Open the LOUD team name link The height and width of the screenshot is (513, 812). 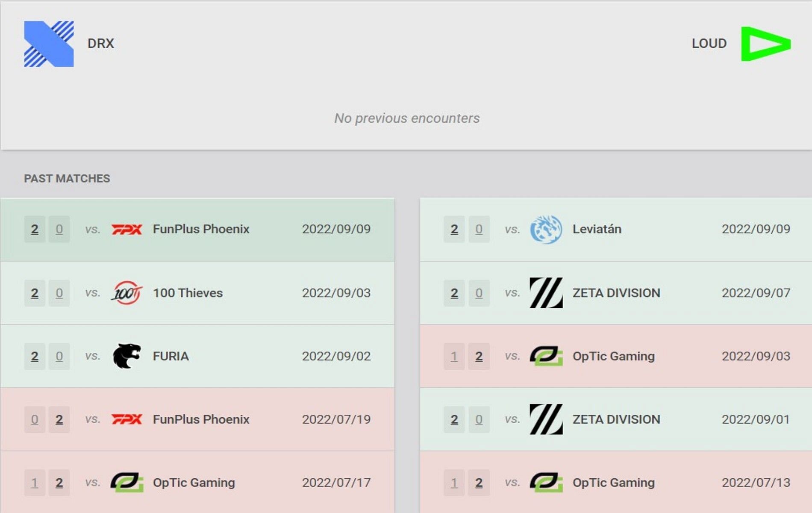709,44
